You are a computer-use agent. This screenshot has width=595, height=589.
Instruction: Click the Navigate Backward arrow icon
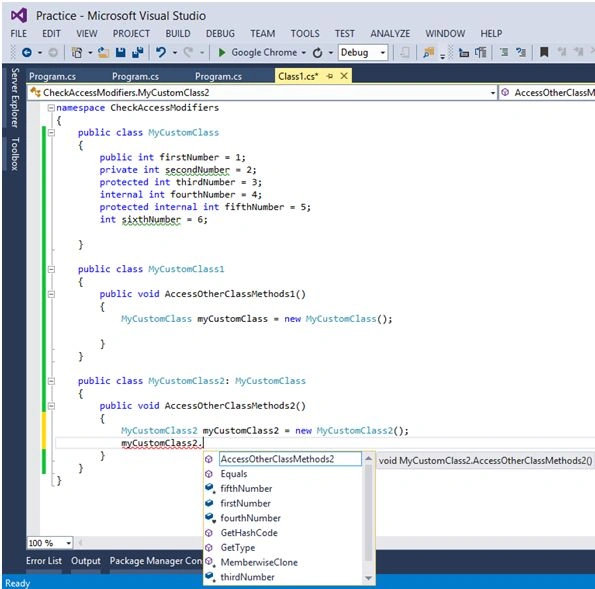point(27,52)
